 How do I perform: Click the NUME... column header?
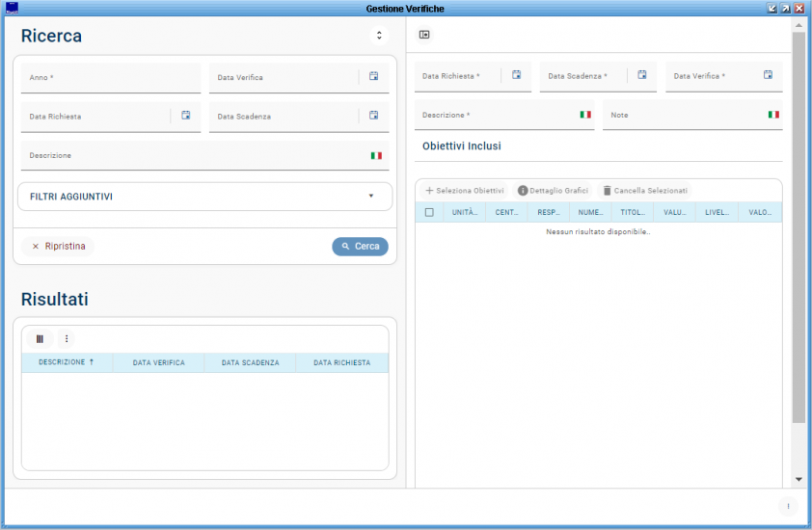[590, 212]
